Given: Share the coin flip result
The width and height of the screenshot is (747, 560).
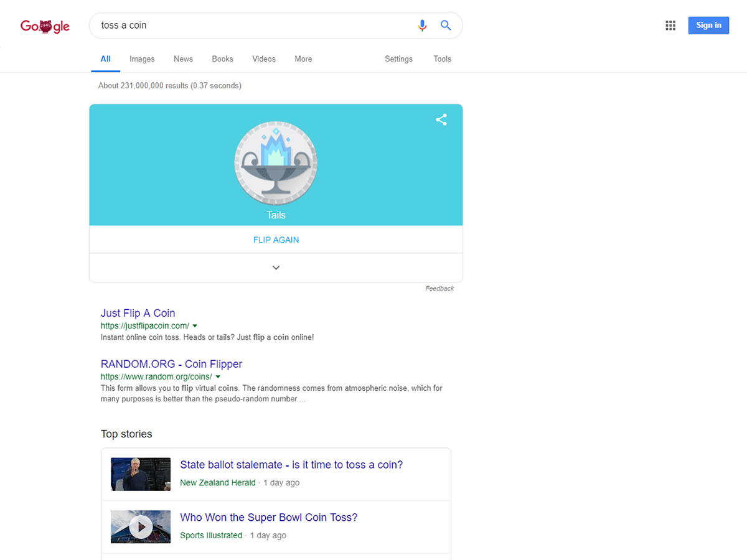Looking at the screenshot, I should 441,120.
